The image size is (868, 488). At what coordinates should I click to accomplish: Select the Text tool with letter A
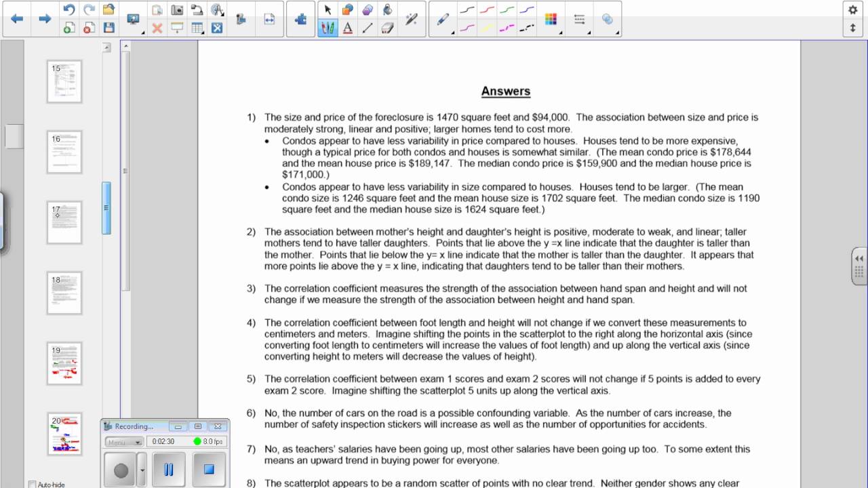tap(347, 28)
